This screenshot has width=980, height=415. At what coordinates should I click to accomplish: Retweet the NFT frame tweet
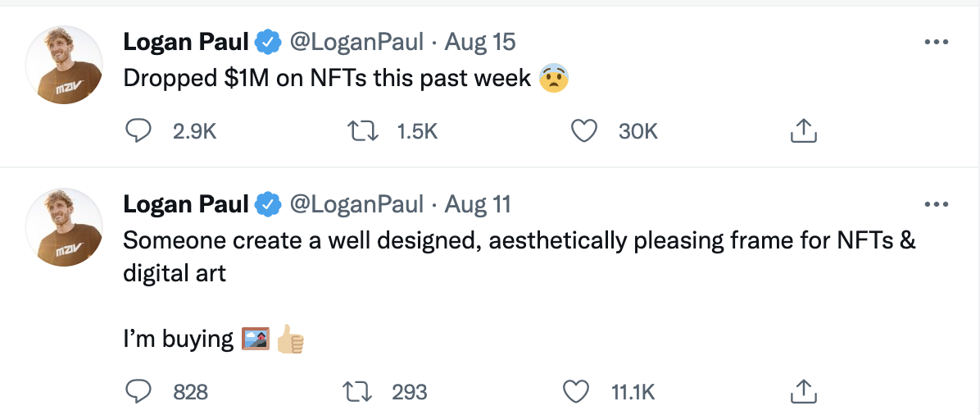(x=360, y=392)
